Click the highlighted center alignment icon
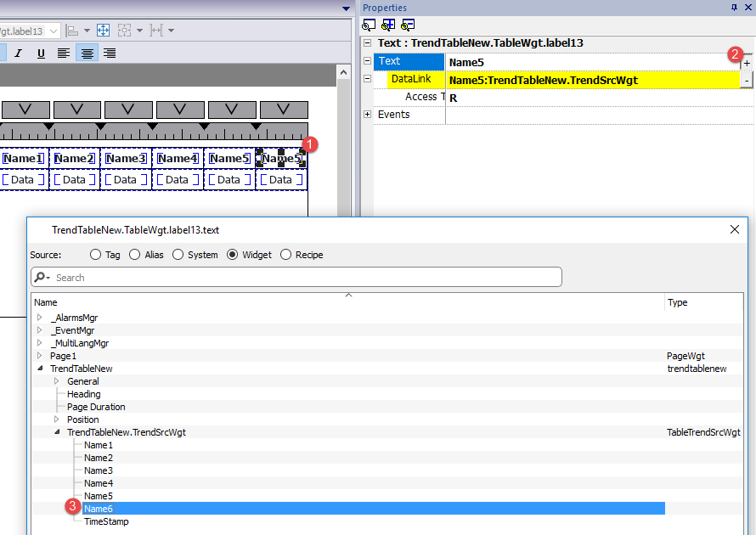The width and height of the screenshot is (756, 535). [x=87, y=51]
